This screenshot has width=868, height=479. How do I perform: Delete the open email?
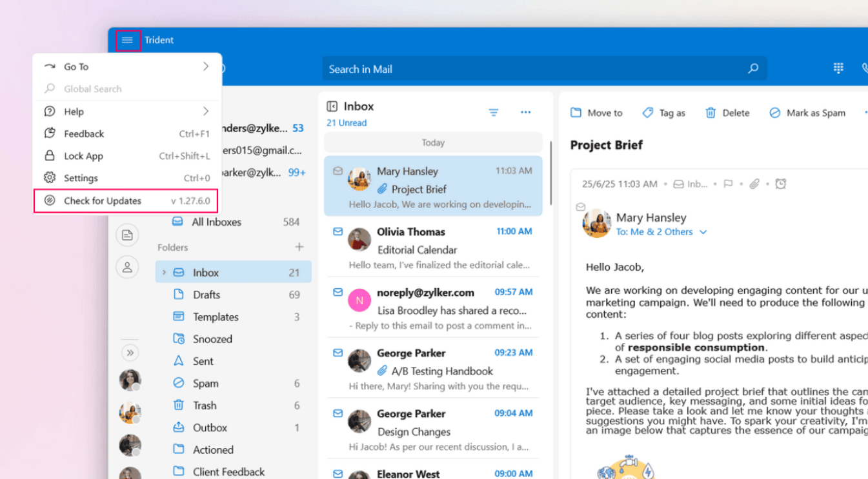(x=727, y=113)
